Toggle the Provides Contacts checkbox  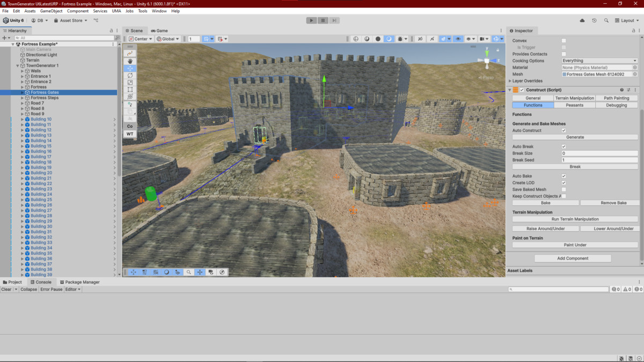click(563, 54)
